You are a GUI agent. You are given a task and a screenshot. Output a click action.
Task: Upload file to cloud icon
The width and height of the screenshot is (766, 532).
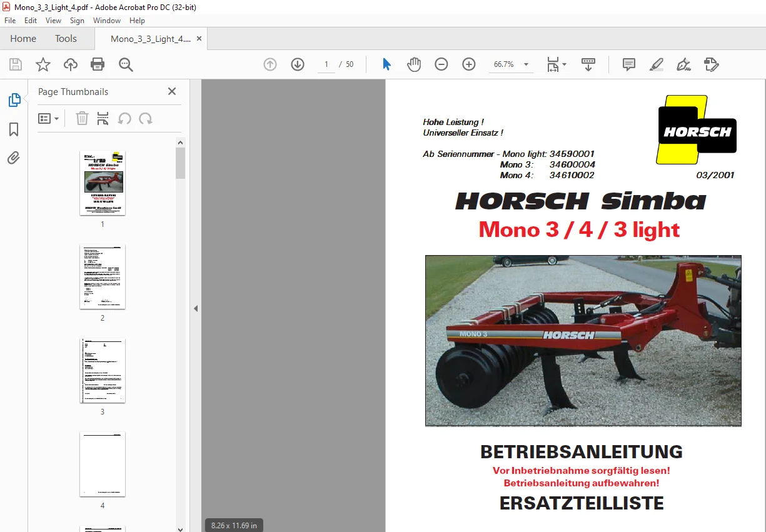click(x=71, y=64)
